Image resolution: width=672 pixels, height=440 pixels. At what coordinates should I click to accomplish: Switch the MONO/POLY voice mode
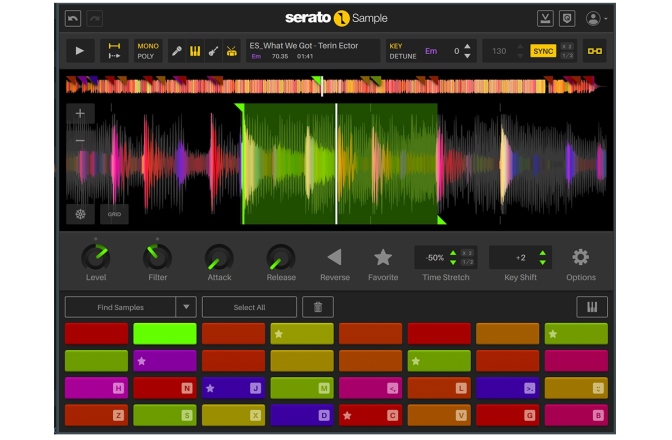pos(148,51)
